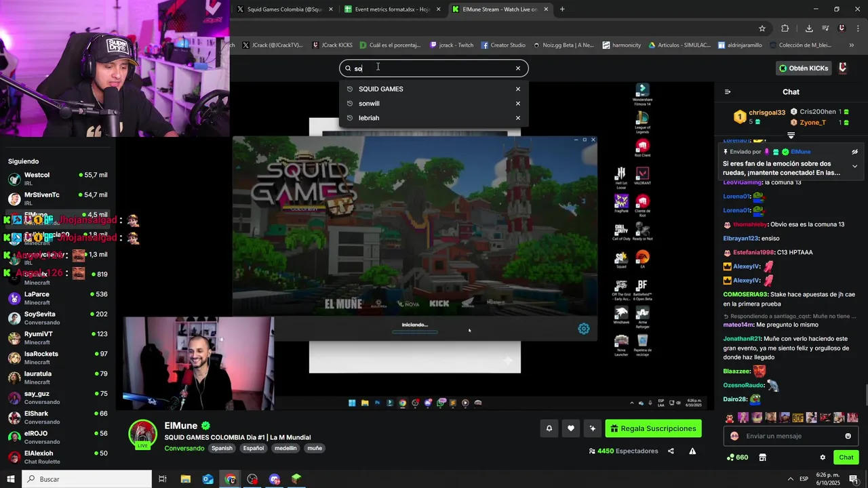Open a new browser tab
This screenshot has width=868, height=488.
[562, 9]
